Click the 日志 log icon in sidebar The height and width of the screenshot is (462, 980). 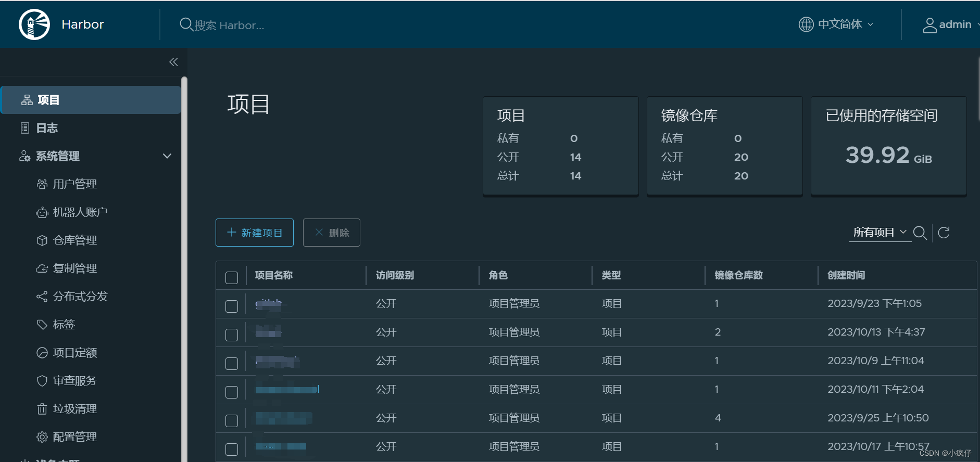25,128
